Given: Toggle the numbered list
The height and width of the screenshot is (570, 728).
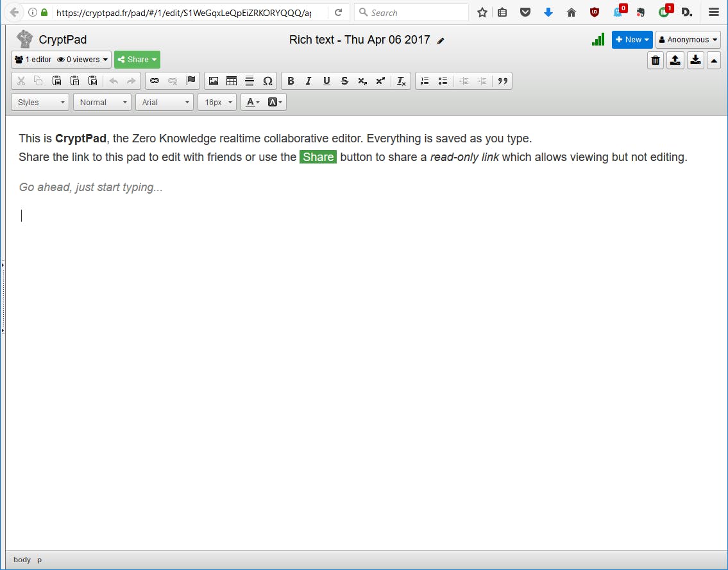Looking at the screenshot, I should coord(425,81).
